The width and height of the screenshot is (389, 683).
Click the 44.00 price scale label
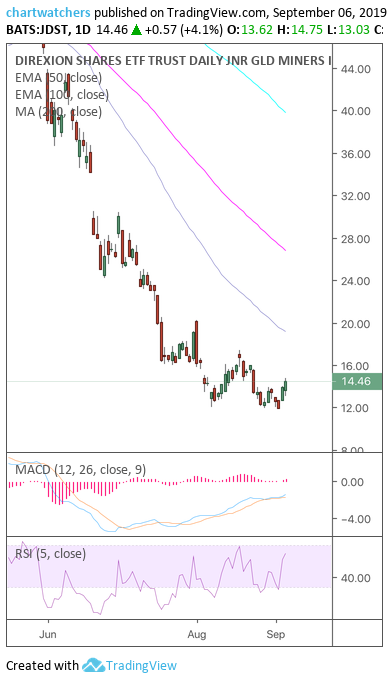tap(356, 68)
